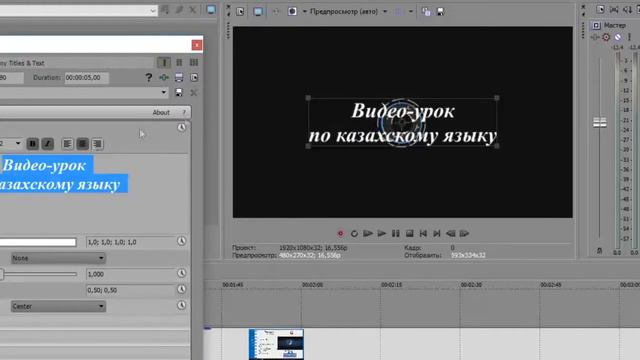The height and width of the screenshot is (360, 640).
Task: Click the Video Output FX icon in the preview toolbar
Action: [x=276, y=11]
